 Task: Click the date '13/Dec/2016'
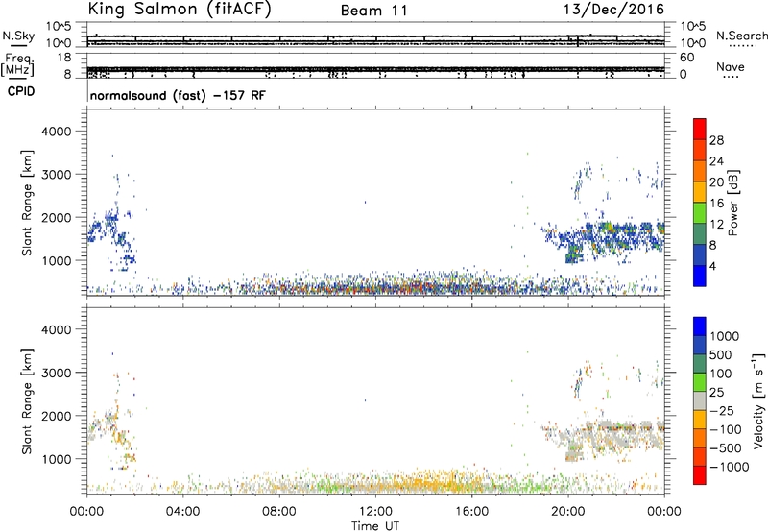pyautogui.click(x=613, y=10)
